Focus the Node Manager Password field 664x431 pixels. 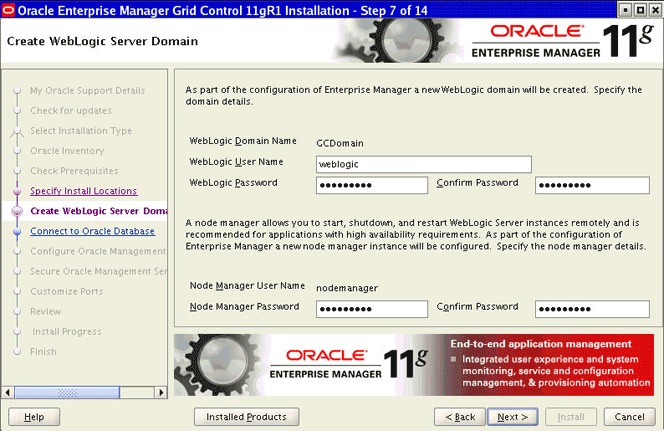tap(372, 309)
